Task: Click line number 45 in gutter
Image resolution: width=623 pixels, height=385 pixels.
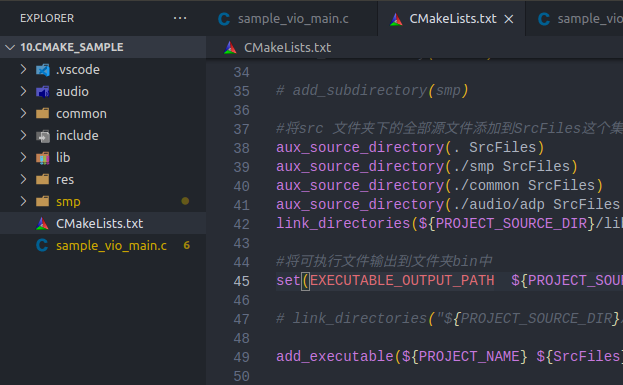Action: click(x=242, y=281)
